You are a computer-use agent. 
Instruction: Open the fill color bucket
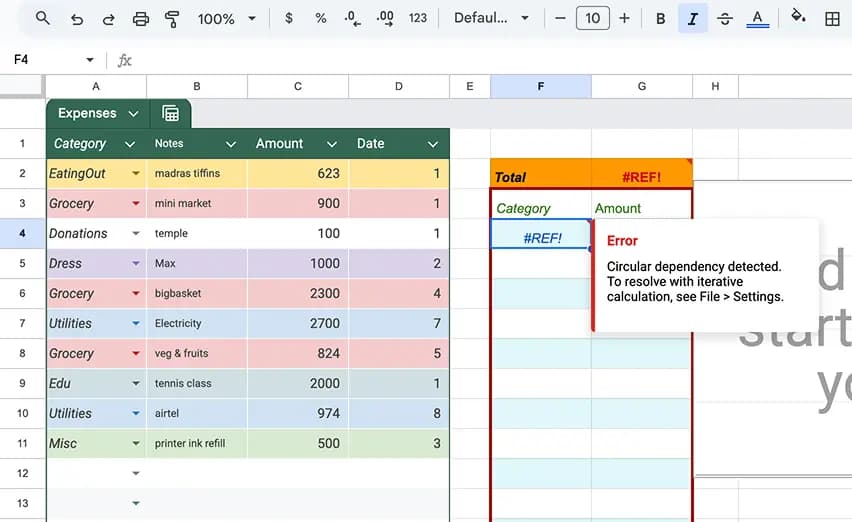pyautogui.click(x=798, y=17)
